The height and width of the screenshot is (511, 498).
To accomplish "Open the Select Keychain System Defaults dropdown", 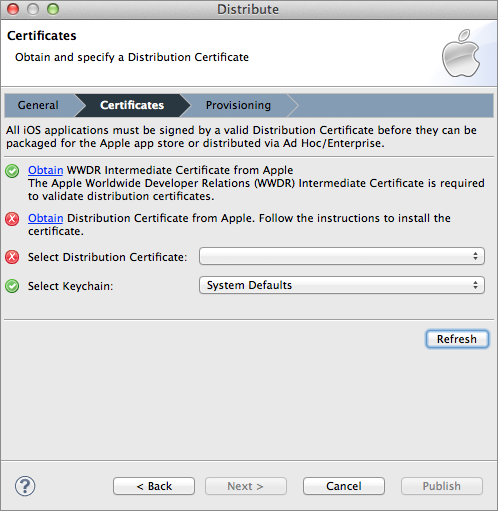I will 342,285.
